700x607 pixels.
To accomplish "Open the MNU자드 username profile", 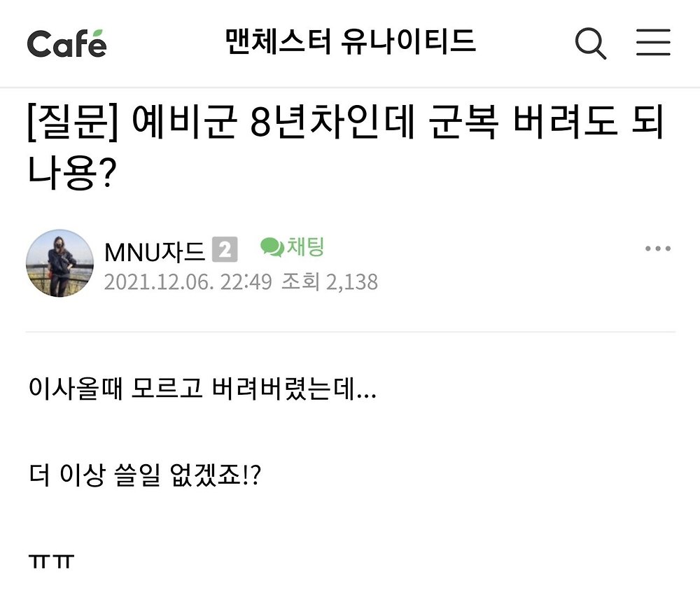I will tap(154, 251).
